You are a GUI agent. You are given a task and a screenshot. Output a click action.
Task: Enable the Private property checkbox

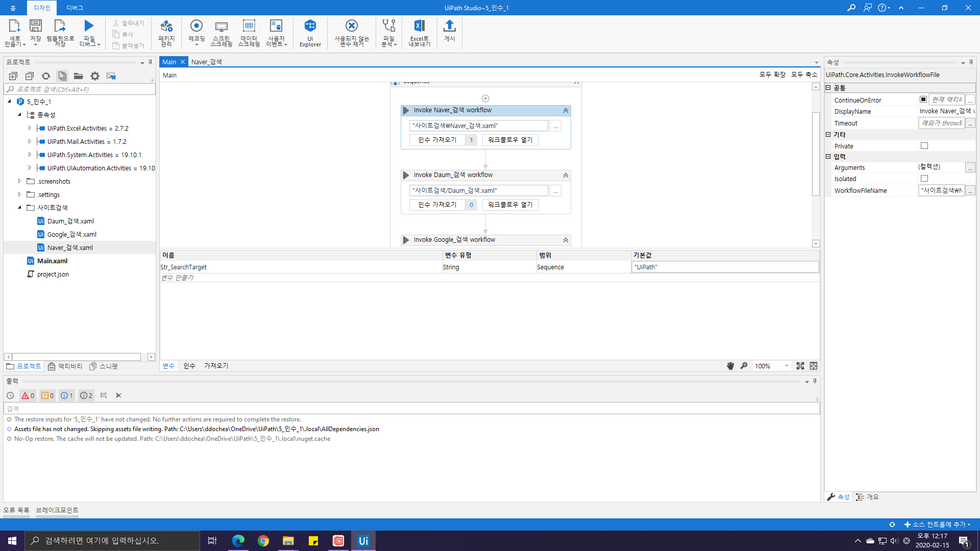pyautogui.click(x=924, y=146)
